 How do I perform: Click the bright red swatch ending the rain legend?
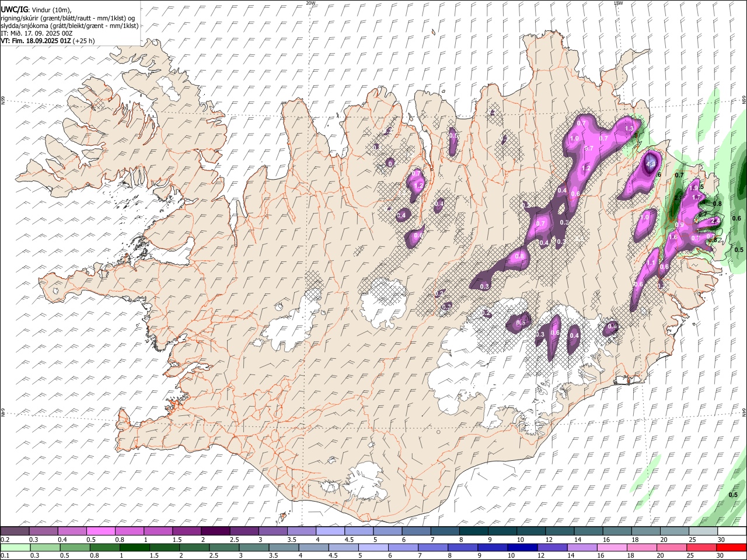(x=731, y=548)
